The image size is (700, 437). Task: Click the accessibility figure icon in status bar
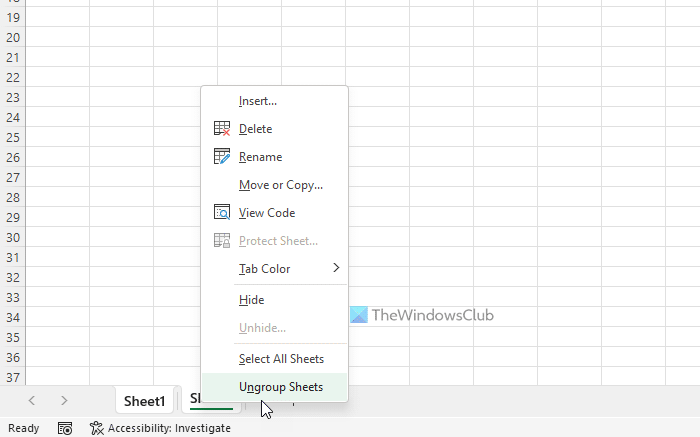click(96, 428)
